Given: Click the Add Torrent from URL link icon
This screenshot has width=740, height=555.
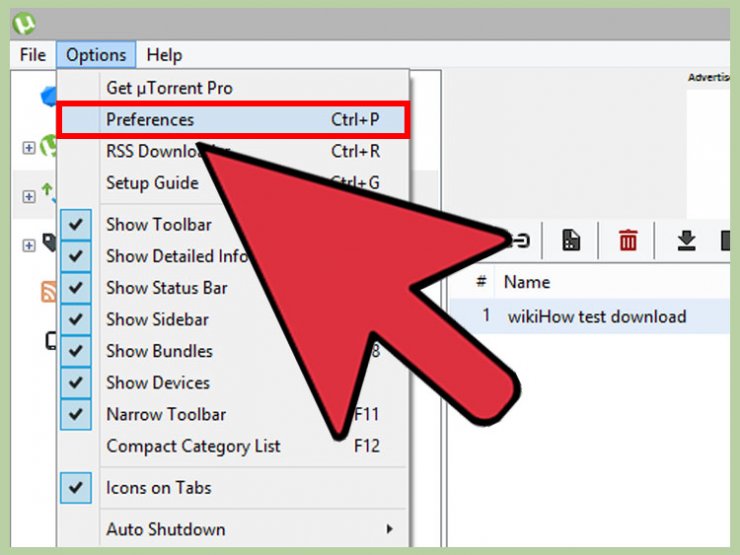Looking at the screenshot, I should 521,241.
